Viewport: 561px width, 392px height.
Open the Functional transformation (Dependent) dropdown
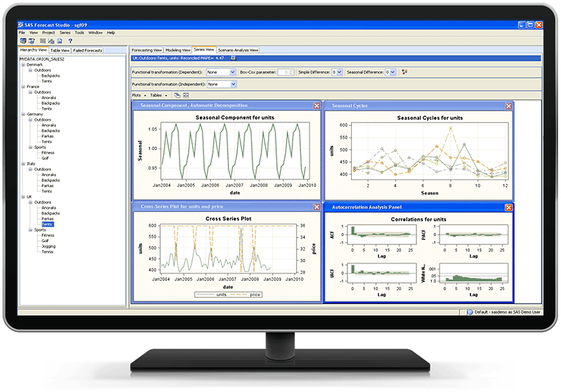click(x=233, y=72)
